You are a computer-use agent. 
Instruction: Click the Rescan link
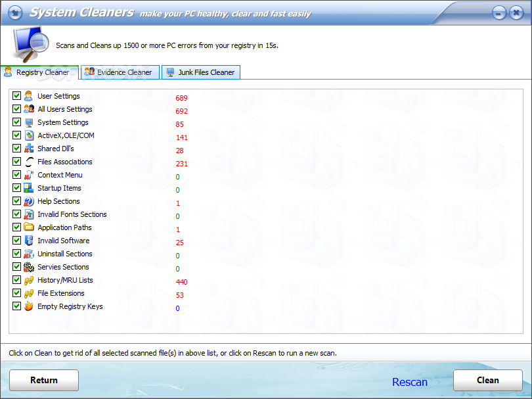410,382
